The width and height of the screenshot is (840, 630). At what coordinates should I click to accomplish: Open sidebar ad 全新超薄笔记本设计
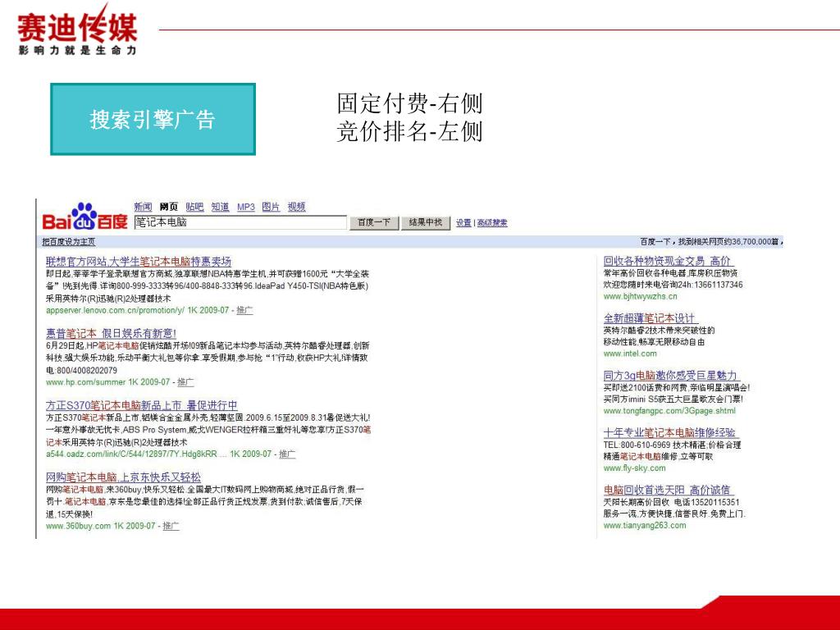[650, 318]
